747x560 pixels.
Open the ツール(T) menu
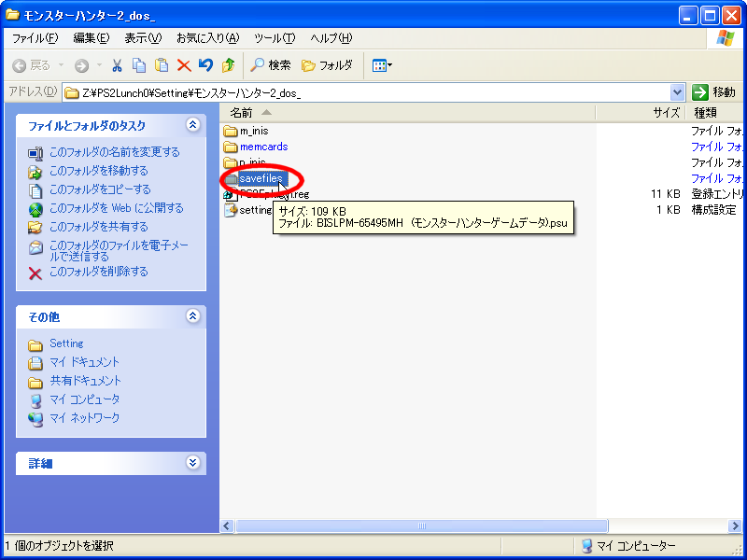click(x=275, y=38)
